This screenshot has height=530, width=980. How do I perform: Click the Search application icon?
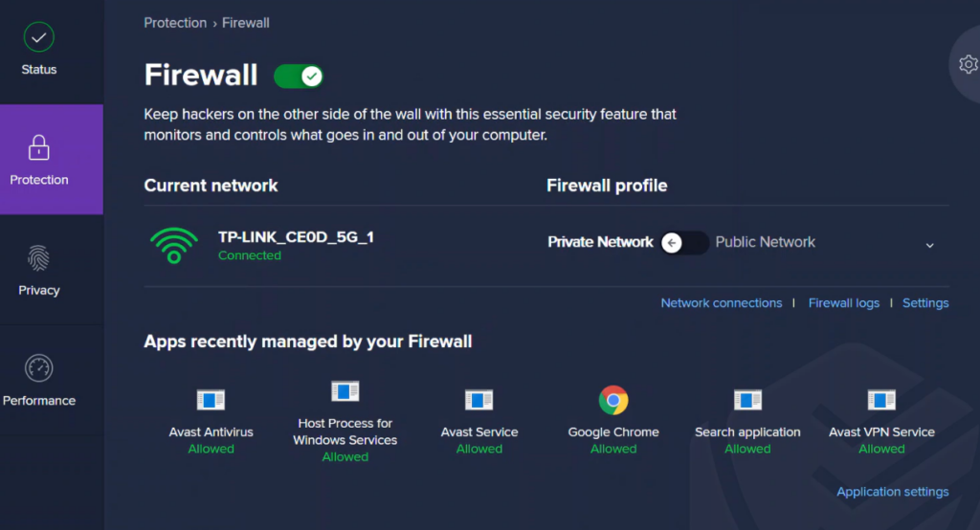coord(747,400)
